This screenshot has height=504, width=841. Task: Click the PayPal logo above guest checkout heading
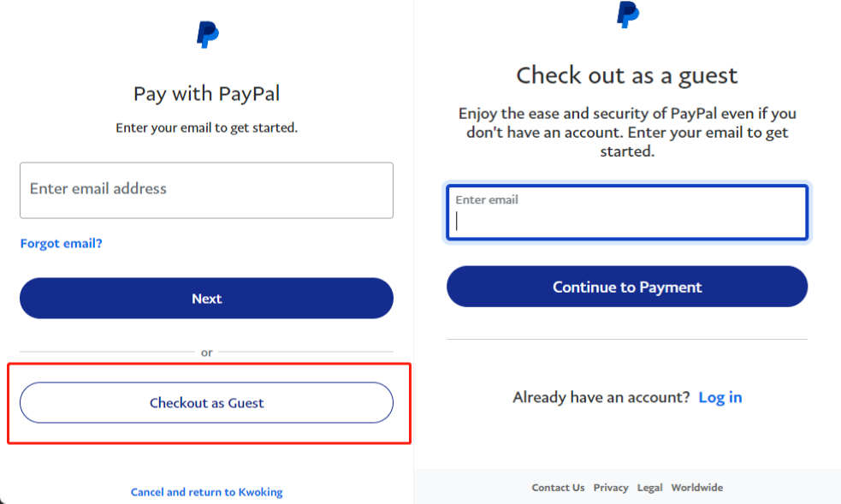(628, 14)
